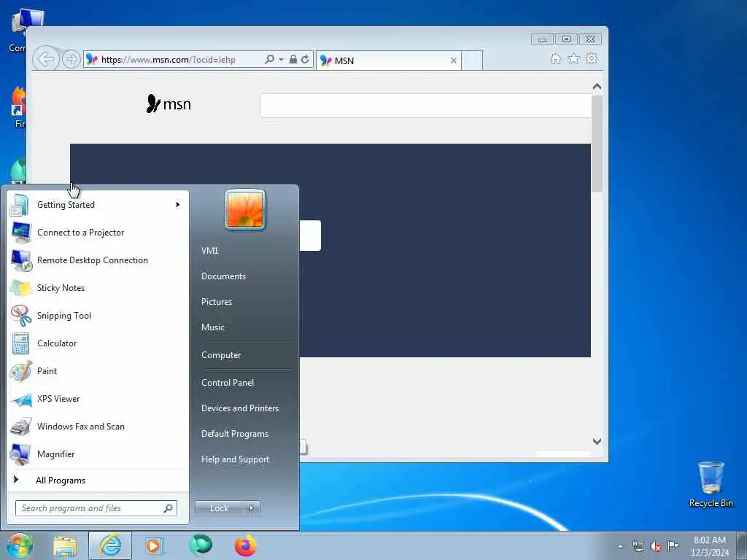
Task: Open the Internet Explorer Tools gear
Action: point(591,58)
